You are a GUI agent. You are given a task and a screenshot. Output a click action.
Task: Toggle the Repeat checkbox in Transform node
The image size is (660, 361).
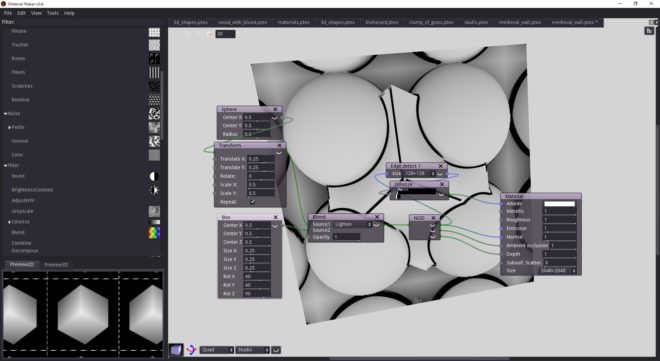(x=252, y=202)
